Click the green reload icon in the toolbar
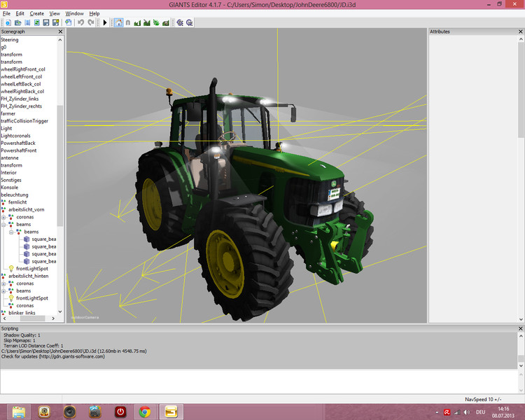 point(37,22)
